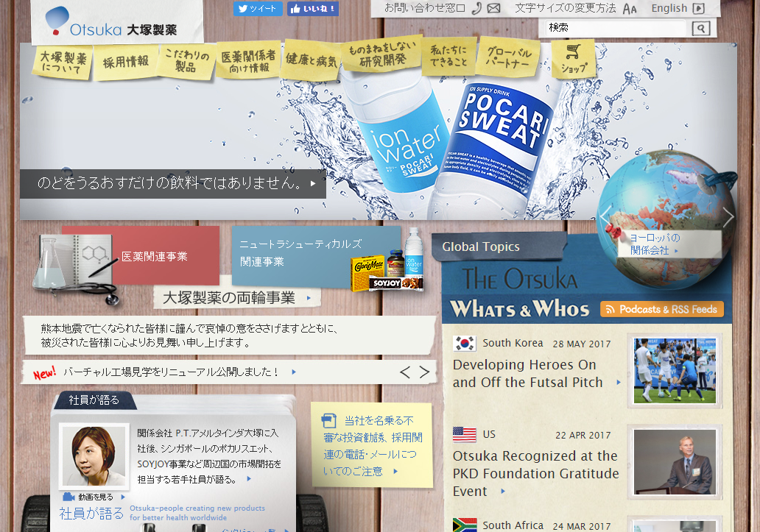Open the グローバルパートナー menu item

(x=509, y=57)
